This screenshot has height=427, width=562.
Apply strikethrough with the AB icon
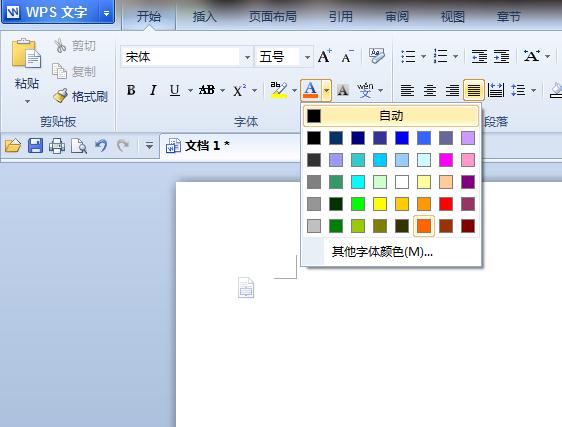[207, 90]
